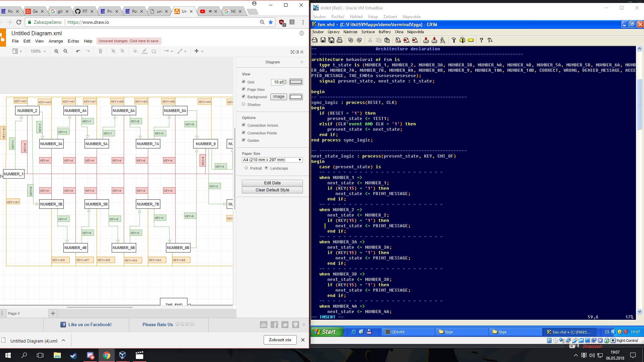Open GVIM help question mark icon

point(481,40)
